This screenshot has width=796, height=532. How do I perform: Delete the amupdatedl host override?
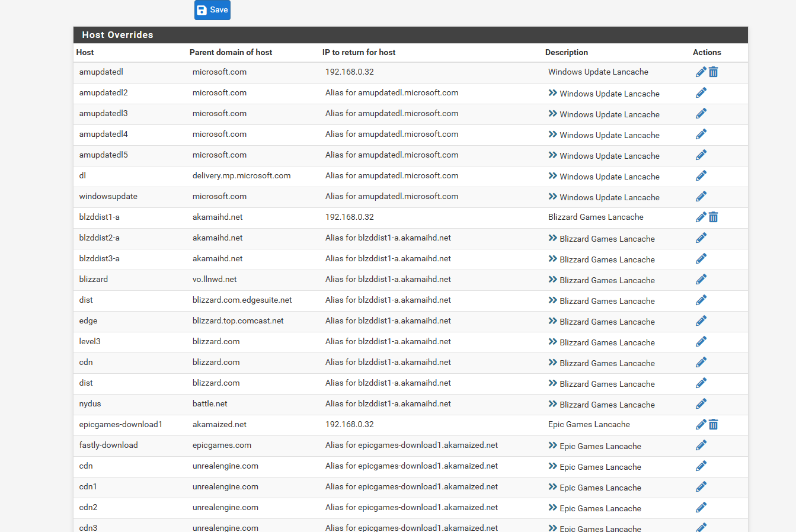click(714, 72)
